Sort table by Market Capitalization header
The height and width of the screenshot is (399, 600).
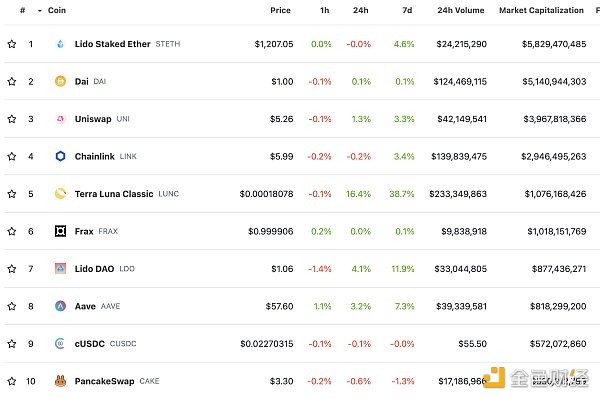point(541,10)
